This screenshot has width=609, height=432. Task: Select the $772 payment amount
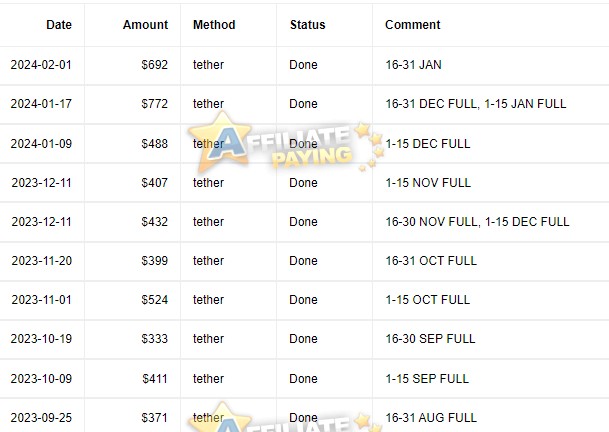(155, 104)
